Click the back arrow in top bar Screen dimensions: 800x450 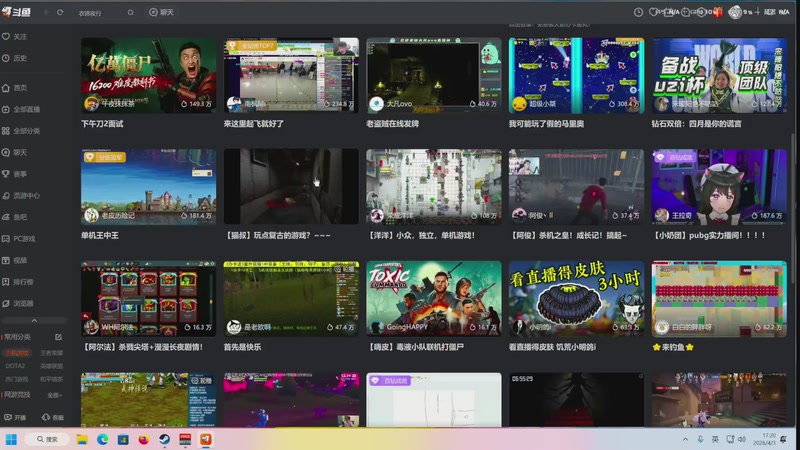tap(46, 12)
